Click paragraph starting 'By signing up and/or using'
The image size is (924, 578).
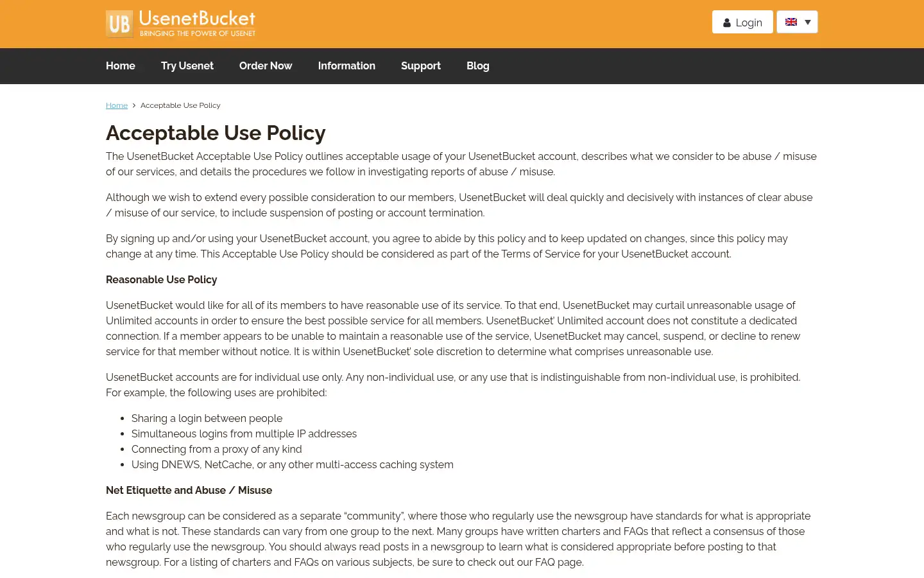[447, 246]
